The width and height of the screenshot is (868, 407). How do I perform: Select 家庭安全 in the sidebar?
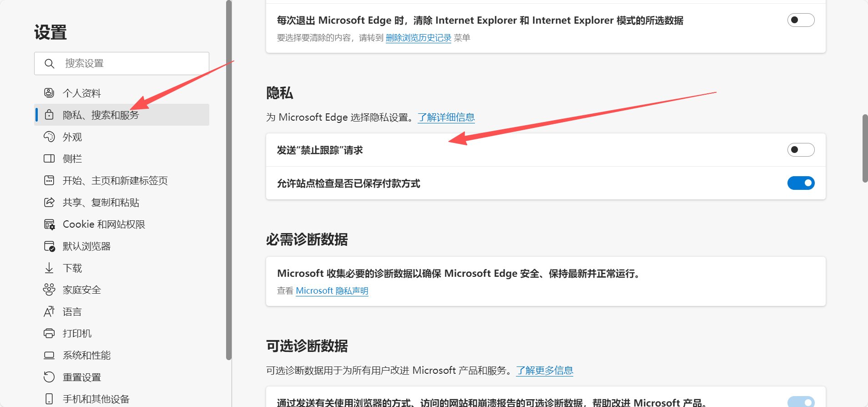[x=122, y=290]
